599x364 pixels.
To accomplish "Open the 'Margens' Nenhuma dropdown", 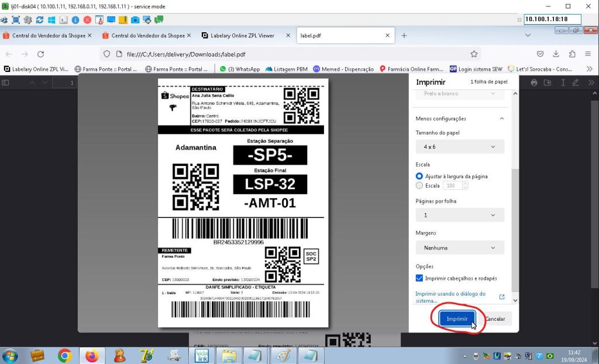I will (x=460, y=248).
